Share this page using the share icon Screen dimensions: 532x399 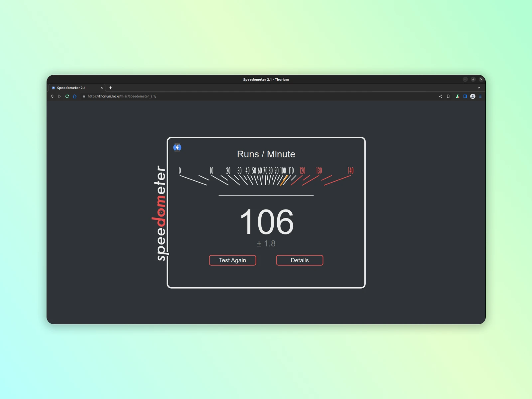point(441,96)
